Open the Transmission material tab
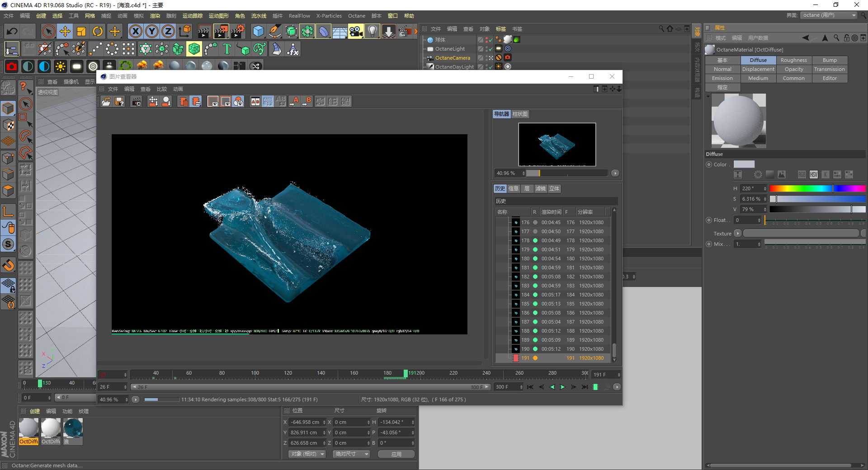Viewport: 868px width, 470px height. pos(830,69)
